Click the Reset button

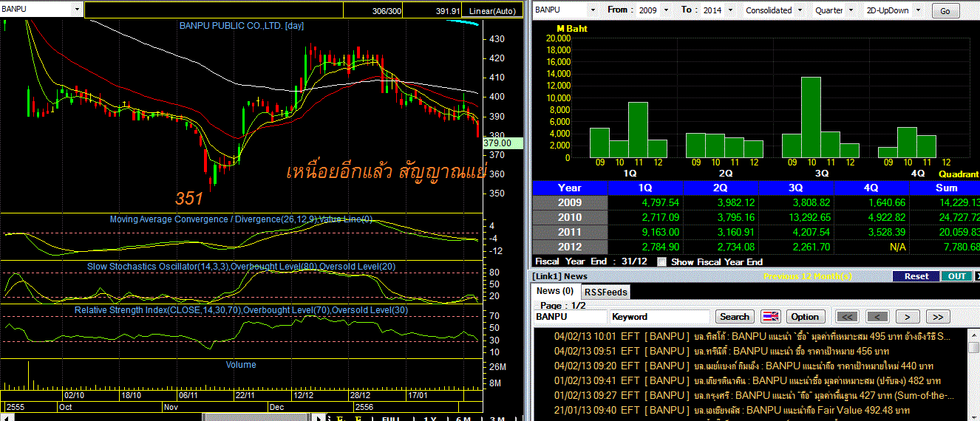point(916,276)
